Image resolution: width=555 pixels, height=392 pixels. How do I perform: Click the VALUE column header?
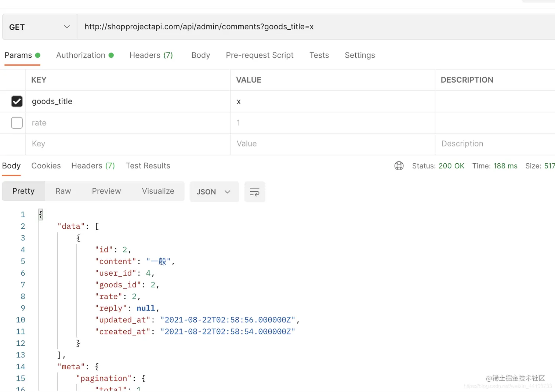[x=249, y=80]
